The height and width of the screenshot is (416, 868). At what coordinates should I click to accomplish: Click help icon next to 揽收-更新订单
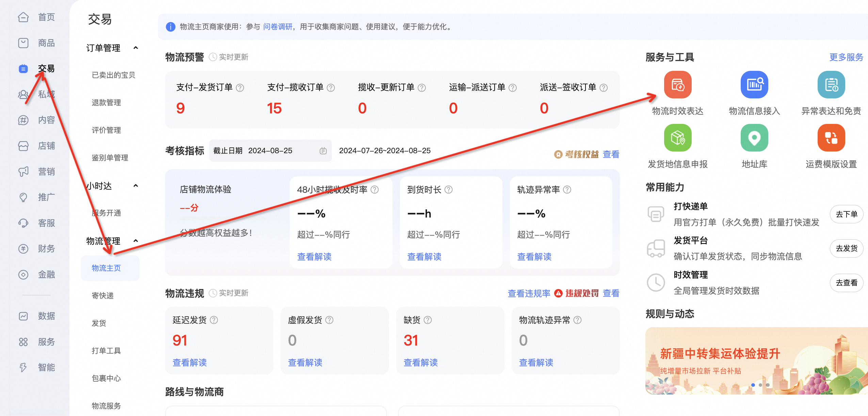[422, 88]
